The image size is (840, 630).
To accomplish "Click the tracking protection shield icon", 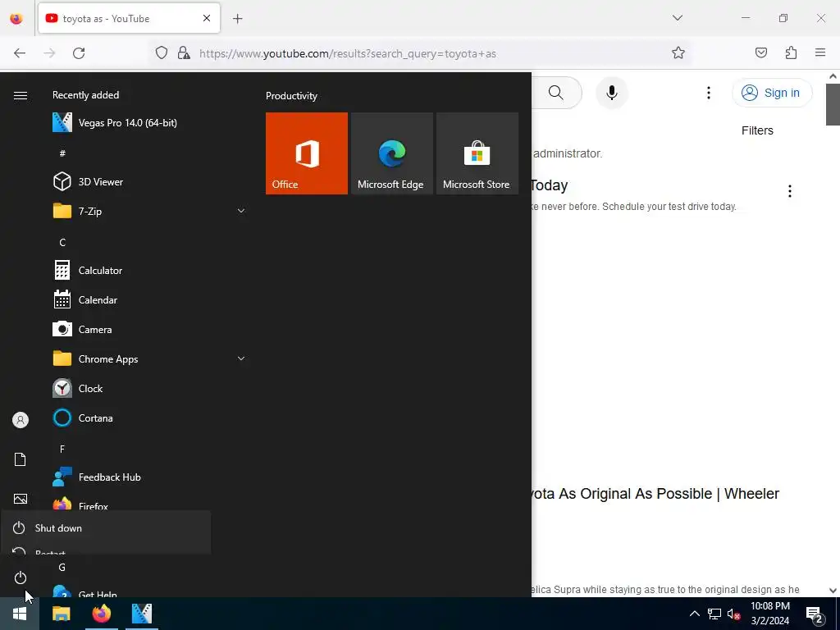I will point(162,52).
